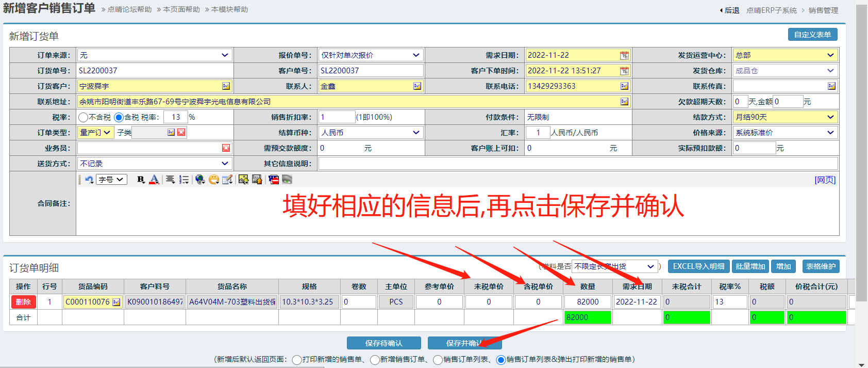Open the numbered list tool in the editor
This screenshot has height=368, width=868.
click(x=183, y=180)
